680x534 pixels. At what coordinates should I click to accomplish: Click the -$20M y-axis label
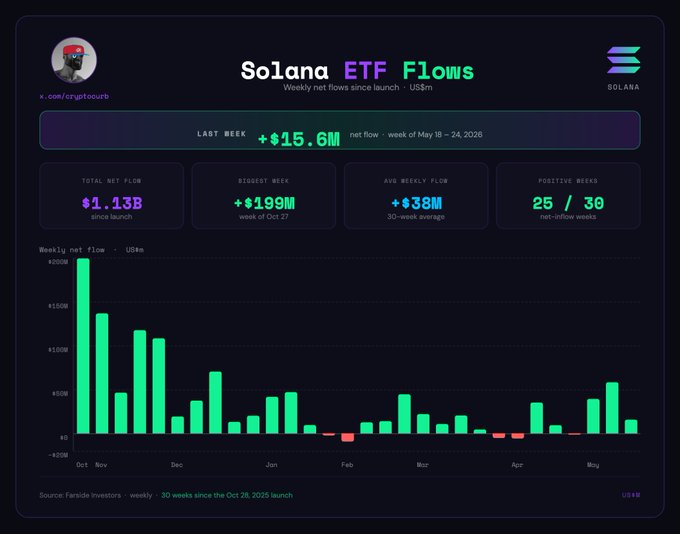pyautogui.click(x=58, y=455)
